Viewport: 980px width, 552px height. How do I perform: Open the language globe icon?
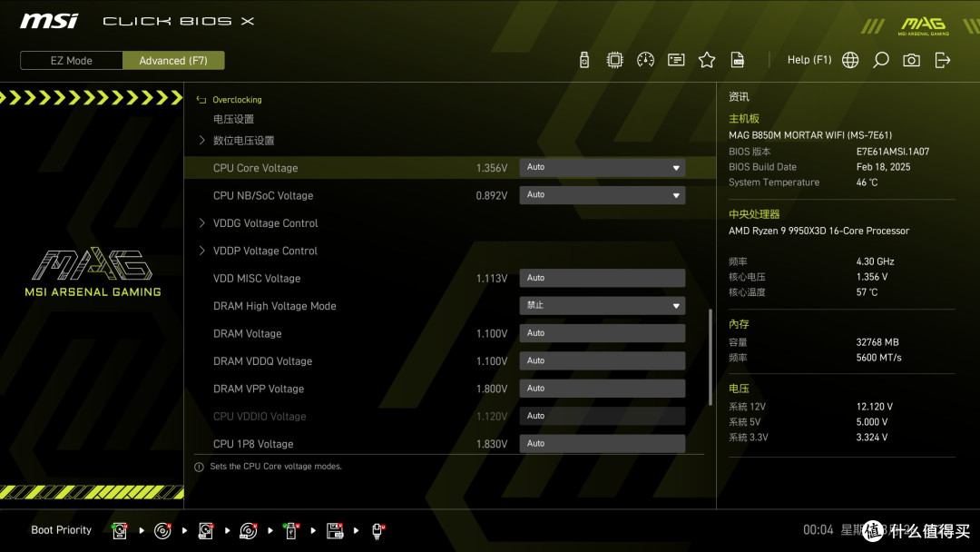point(850,60)
